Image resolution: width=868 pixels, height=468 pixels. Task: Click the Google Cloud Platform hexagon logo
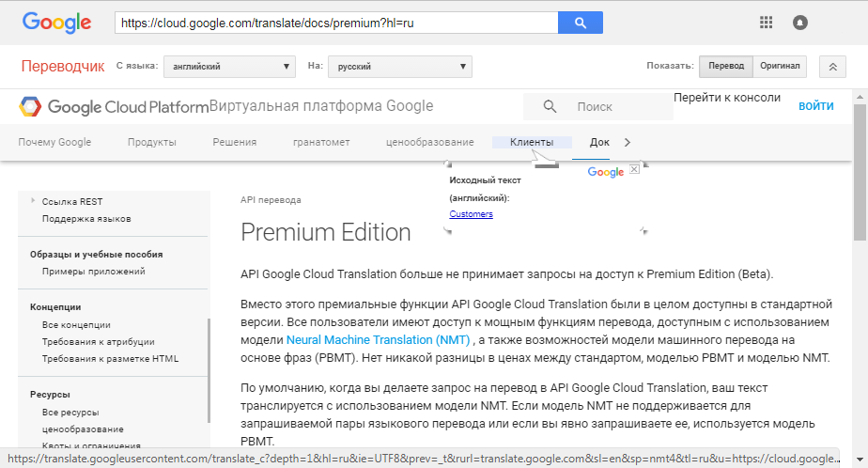point(30,106)
